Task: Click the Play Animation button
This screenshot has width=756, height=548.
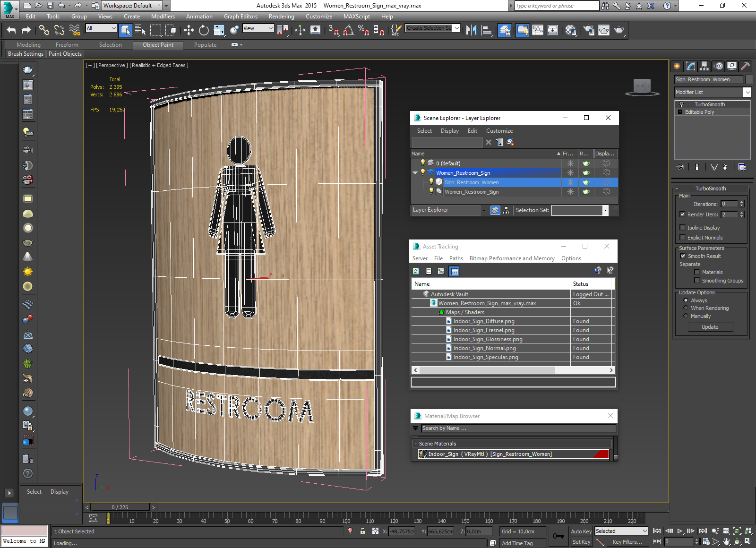Action: click(x=680, y=531)
